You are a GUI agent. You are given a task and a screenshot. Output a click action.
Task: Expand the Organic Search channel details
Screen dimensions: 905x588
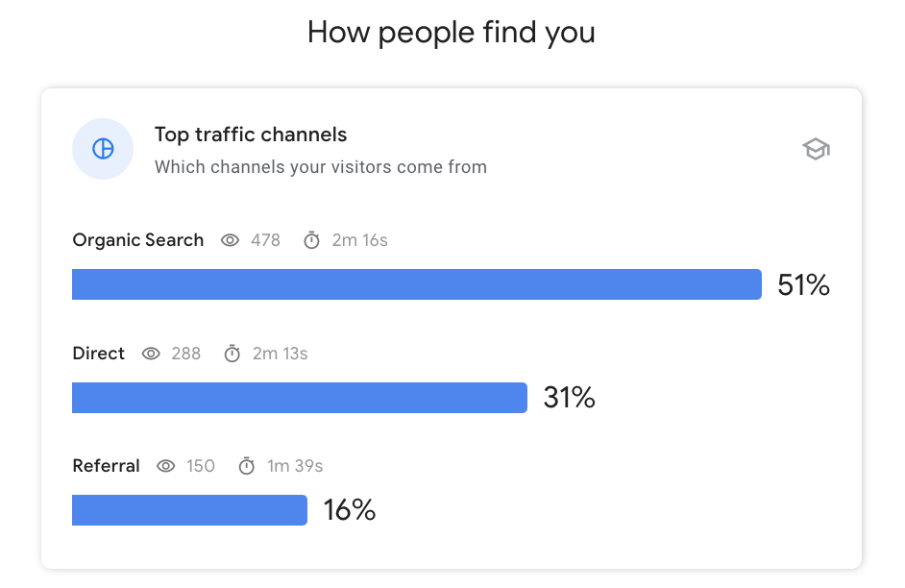pos(137,240)
